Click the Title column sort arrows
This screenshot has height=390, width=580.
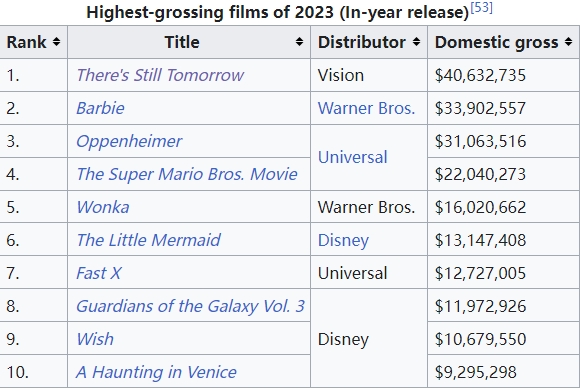(299, 42)
